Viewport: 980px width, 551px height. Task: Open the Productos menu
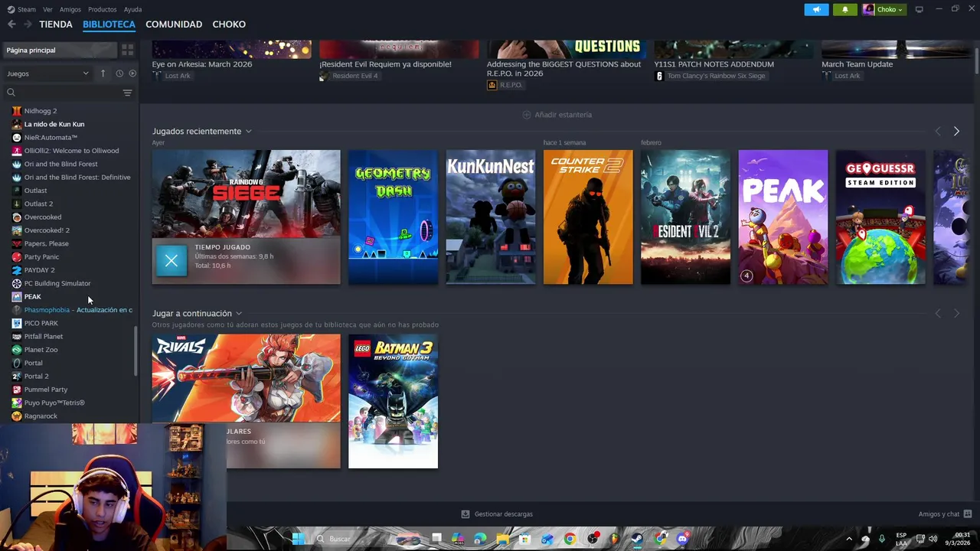(x=102, y=9)
